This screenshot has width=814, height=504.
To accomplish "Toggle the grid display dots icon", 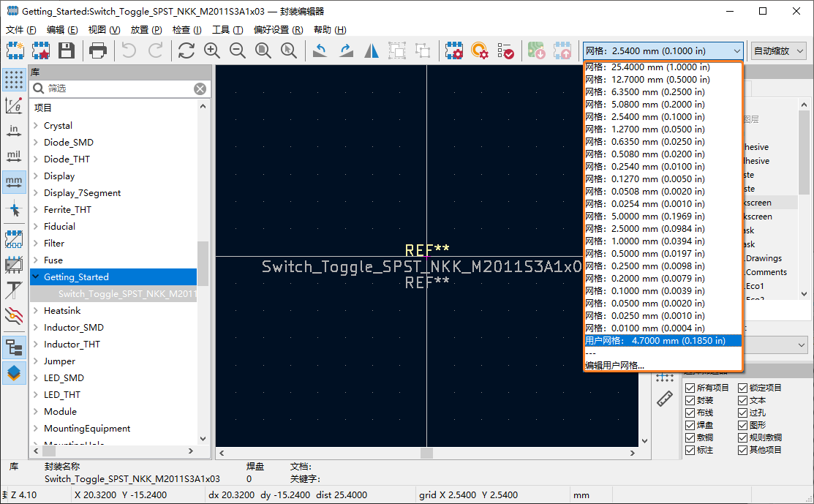I will click(x=14, y=80).
